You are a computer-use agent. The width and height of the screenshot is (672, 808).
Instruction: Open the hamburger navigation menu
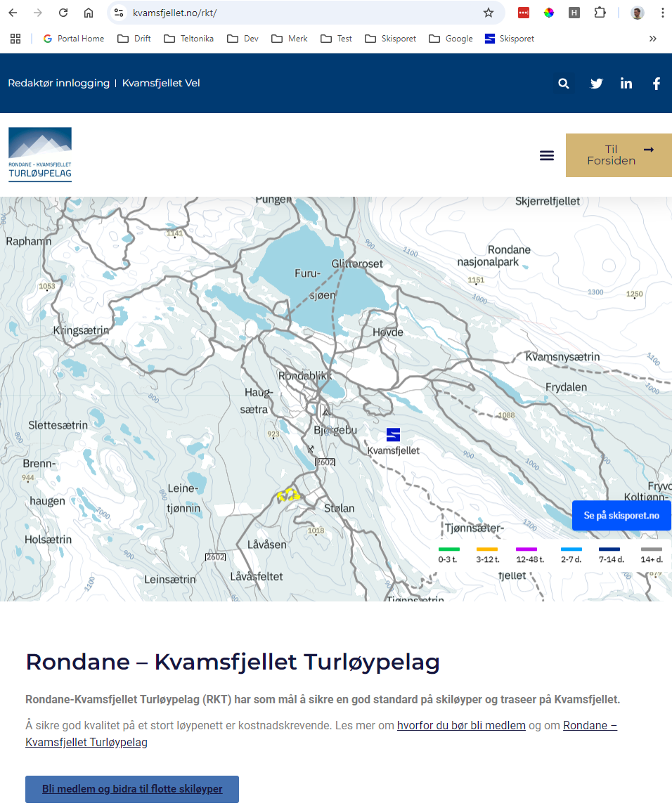[547, 155]
